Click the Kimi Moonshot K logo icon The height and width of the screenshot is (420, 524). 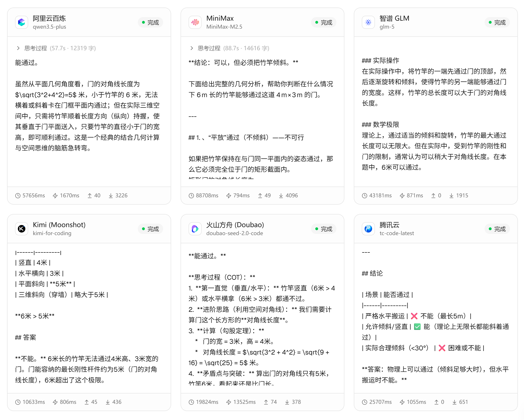22,229
